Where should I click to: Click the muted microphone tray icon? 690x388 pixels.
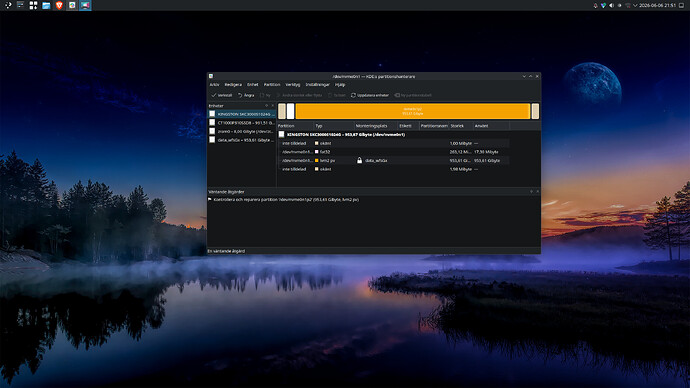pos(595,5)
